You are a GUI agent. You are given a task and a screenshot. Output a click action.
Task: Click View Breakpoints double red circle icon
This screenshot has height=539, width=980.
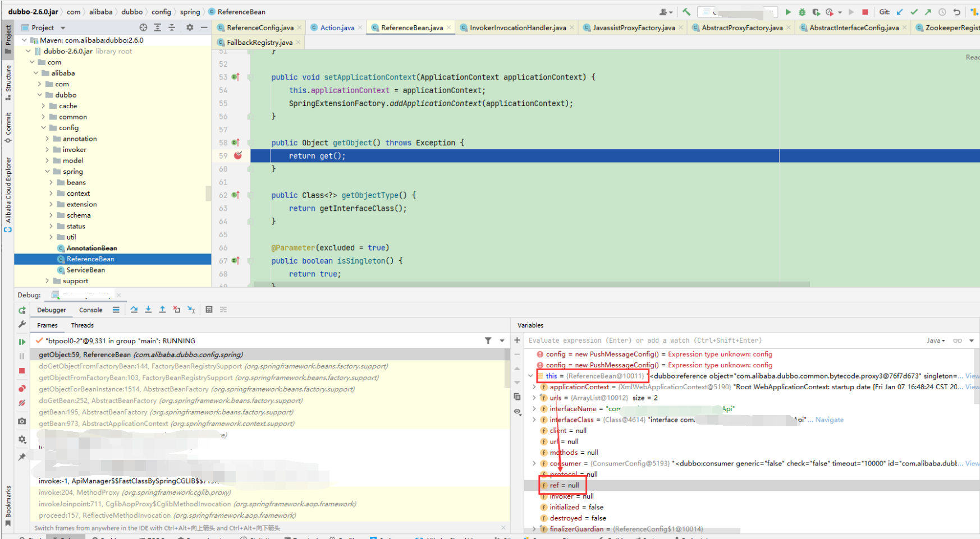[22, 389]
